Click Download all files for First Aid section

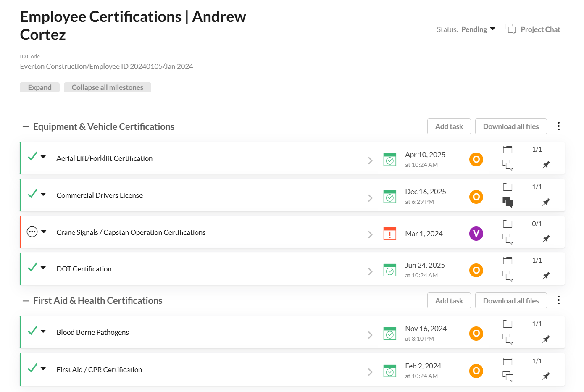tap(510, 301)
